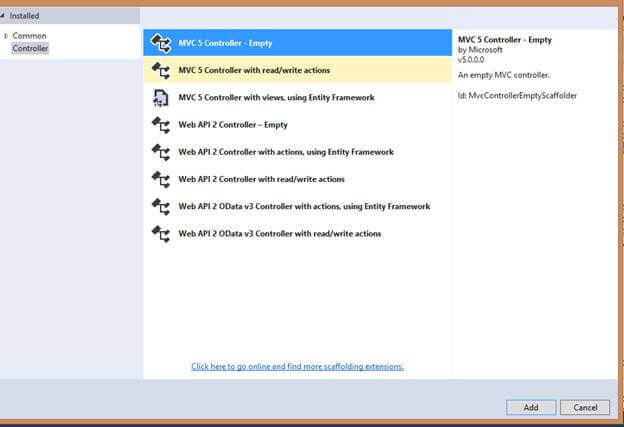Select 'MVC 5 Controller - Empty' list entry
The width and height of the screenshot is (624, 427).
coord(297,43)
